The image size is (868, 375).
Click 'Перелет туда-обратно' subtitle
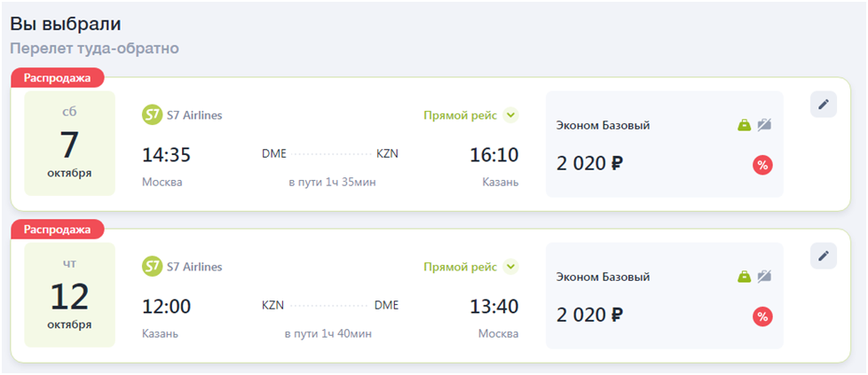[x=94, y=48]
